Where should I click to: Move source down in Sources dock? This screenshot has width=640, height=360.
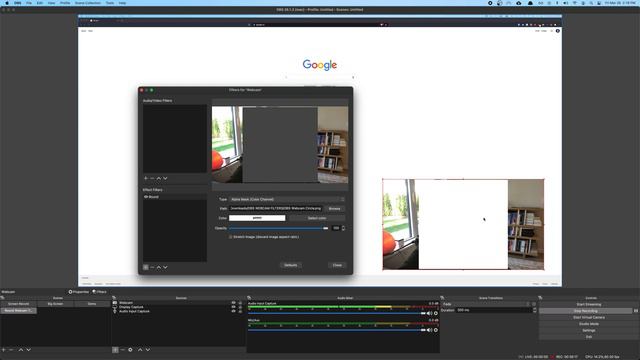[148, 350]
